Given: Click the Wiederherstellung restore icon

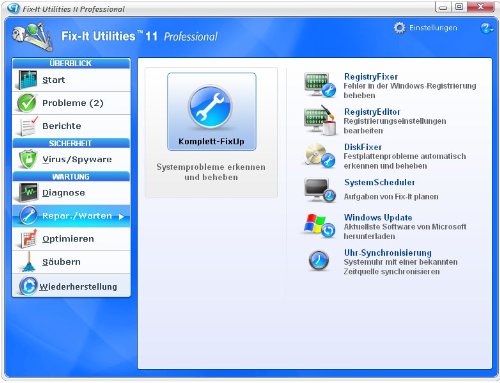Looking at the screenshot, I should (x=28, y=286).
